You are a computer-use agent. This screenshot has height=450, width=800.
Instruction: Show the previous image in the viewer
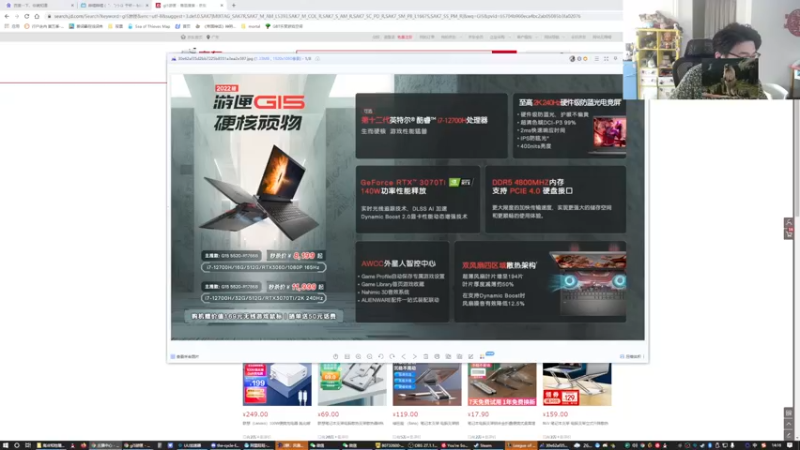click(403, 357)
